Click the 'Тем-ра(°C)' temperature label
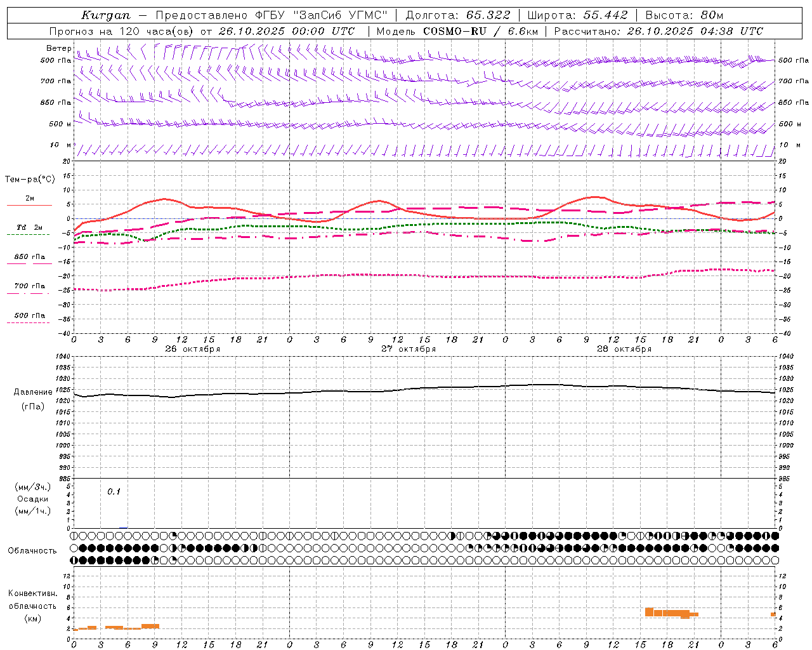The height and width of the screenshot is (650, 812). tap(30, 180)
